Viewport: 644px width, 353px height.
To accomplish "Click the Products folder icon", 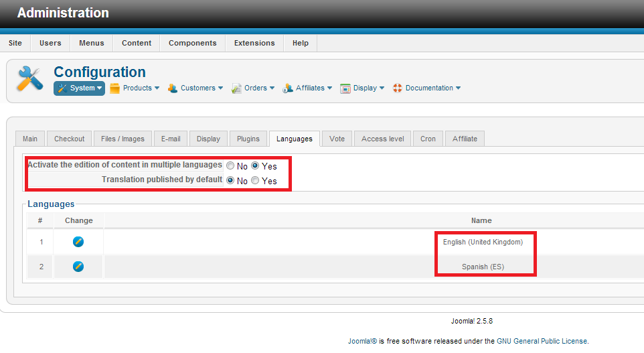I will tap(114, 88).
